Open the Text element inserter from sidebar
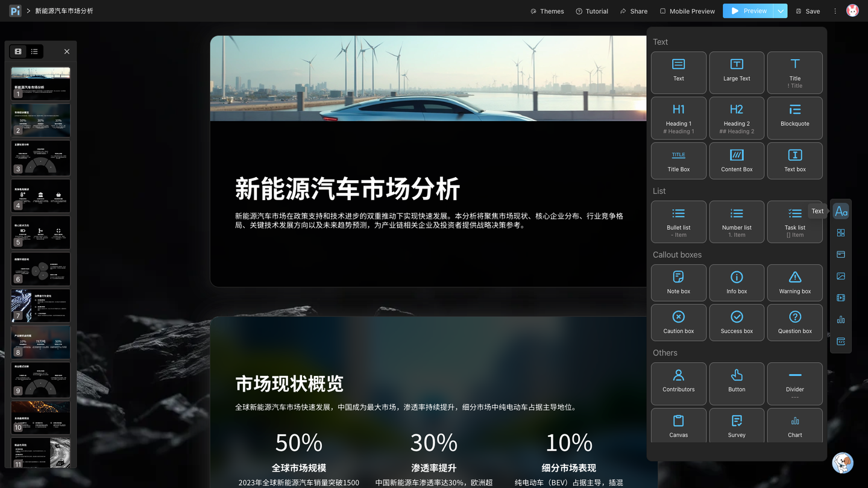This screenshot has width=868, height=488. pyautogui.click(x=841, y=211)
